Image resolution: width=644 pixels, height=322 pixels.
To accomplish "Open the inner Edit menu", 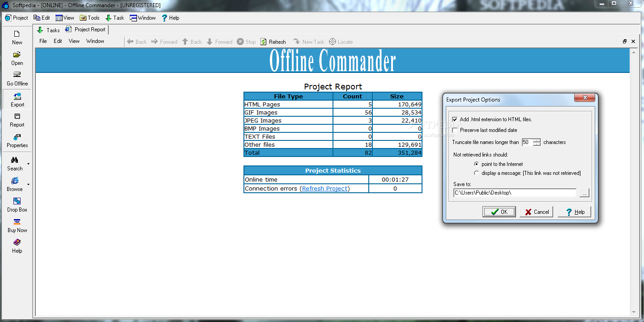I will tap(58, 41).
